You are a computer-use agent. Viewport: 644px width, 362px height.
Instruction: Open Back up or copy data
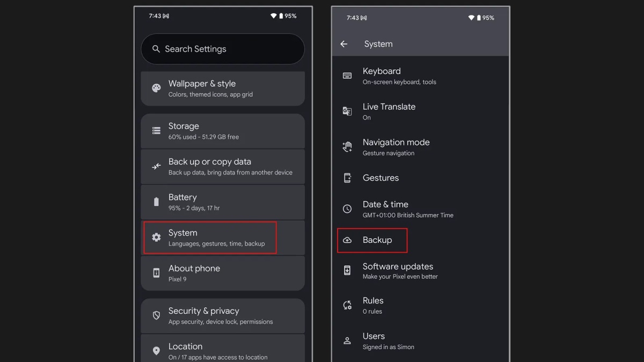[x=223, y=167]
